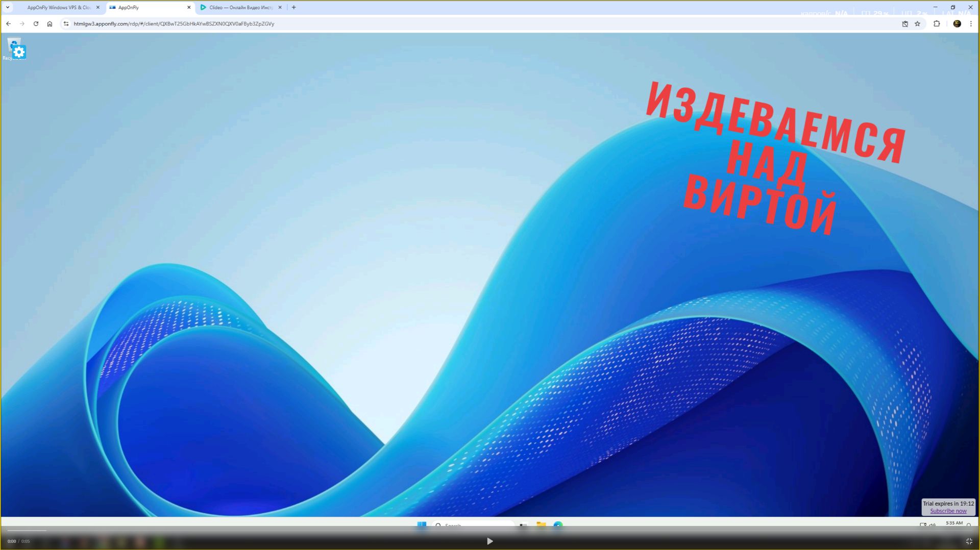The image size is (980, 550).
Task: Click the browser Back button
Action: pyautogui.click(x=8, y=23)
